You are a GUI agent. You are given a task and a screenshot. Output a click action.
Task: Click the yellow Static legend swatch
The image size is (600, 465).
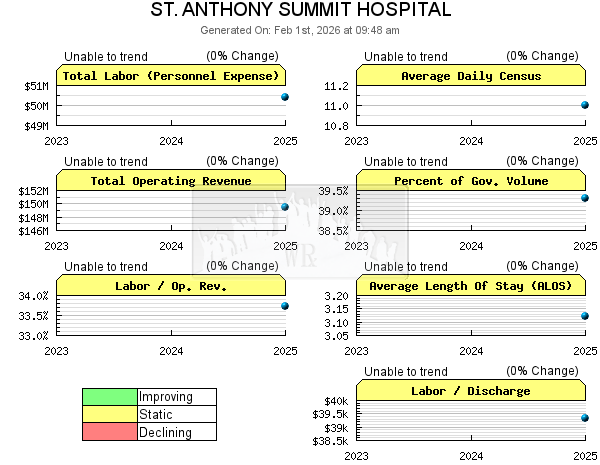(110, 415)
